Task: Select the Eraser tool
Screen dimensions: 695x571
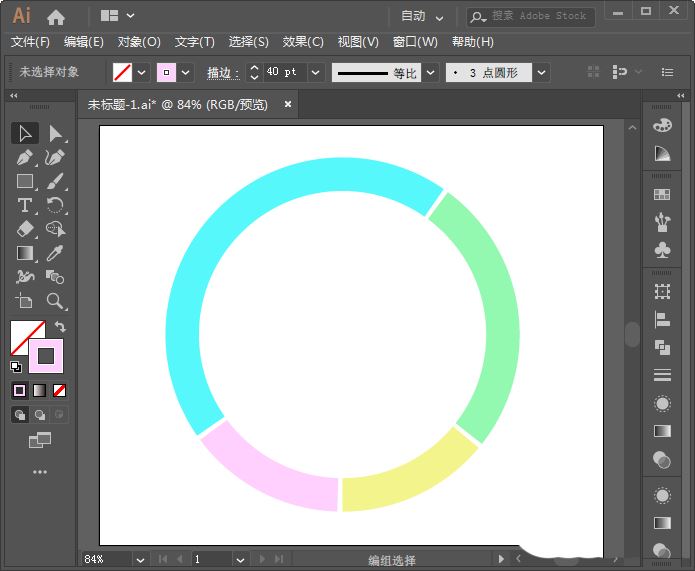Action: pyautogui.click(x=25, y=229)
